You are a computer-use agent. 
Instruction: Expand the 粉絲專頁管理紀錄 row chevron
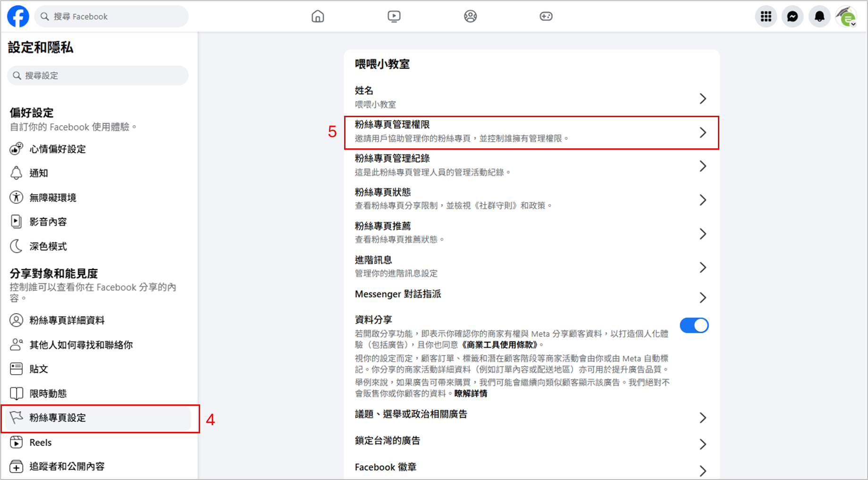coord(703,166)
